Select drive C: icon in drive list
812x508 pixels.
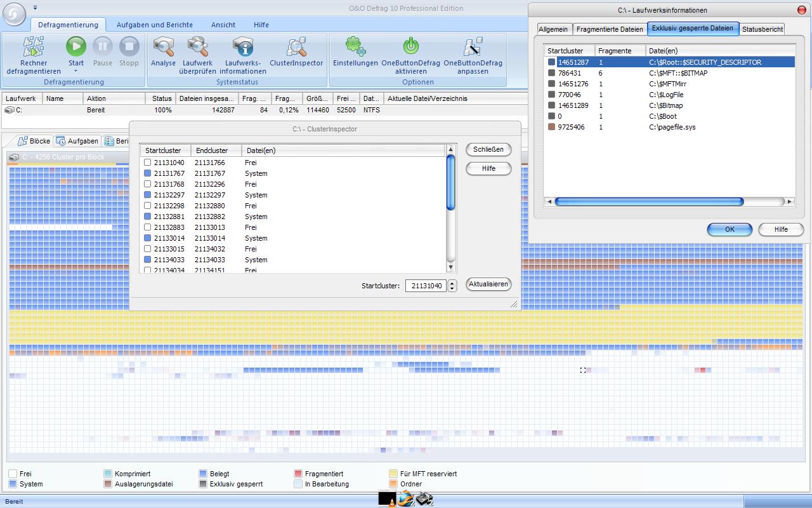10,110
